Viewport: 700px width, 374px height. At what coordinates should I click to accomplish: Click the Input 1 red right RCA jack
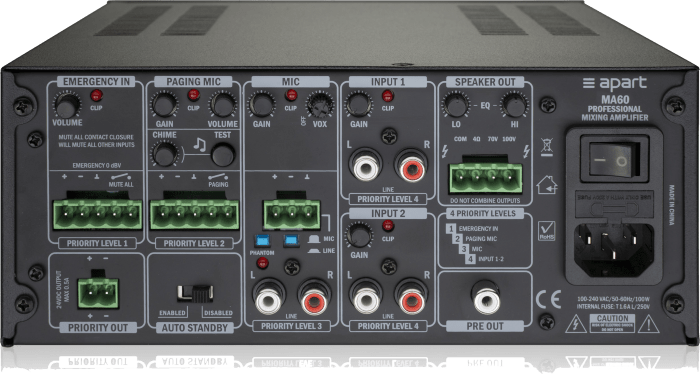[x=411, y=166]
